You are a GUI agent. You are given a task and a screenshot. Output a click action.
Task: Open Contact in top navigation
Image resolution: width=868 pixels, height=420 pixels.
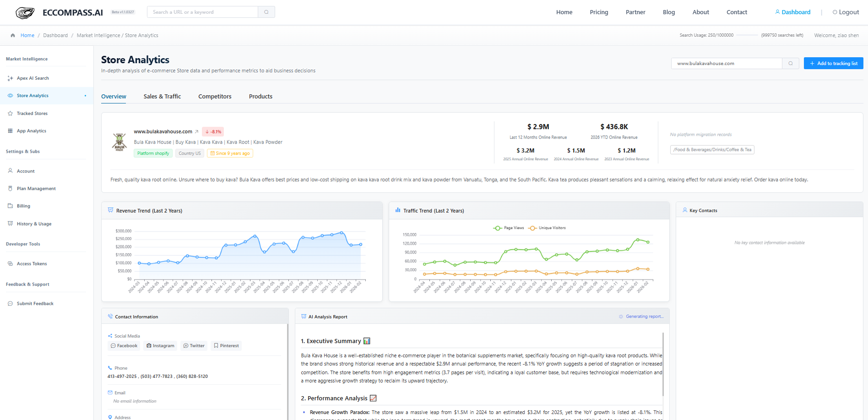click(737, 12)
